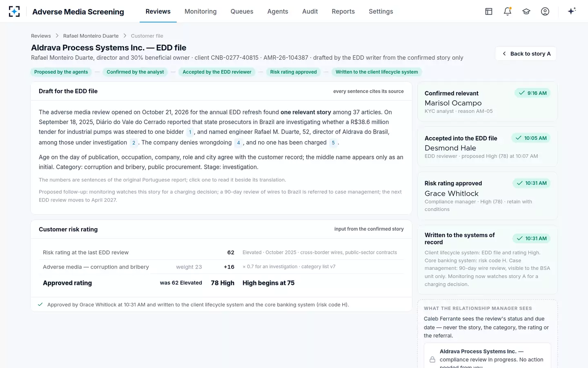Open the Reports tab
Image resolution: width=588 pixels, height=368 pixels.
[x=343, y=11]
